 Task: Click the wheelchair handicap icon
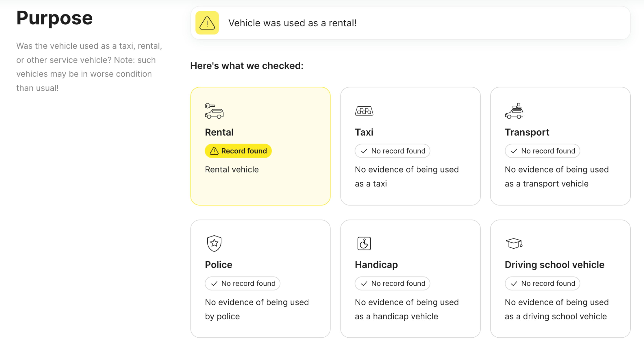coord(364,243)
